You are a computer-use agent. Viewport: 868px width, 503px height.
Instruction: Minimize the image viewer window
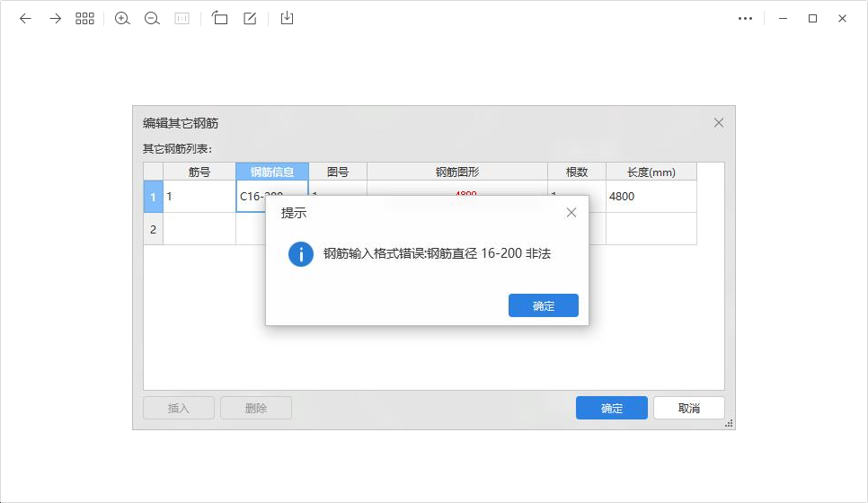point(783,18)
